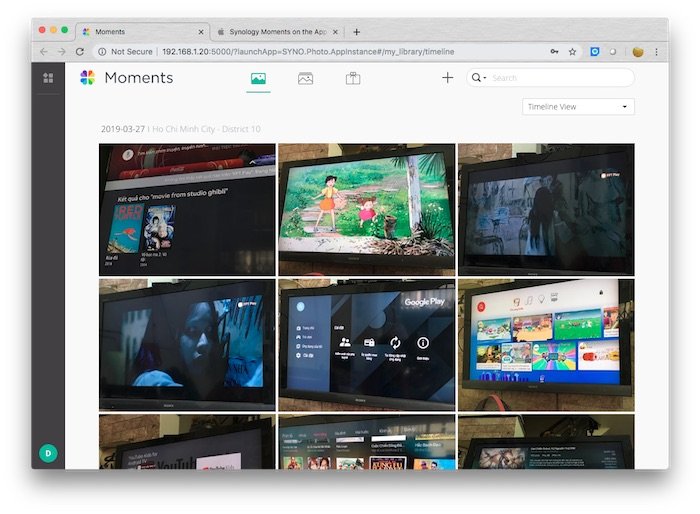Click Ho Chi Minh City - District 10 location

[x=206, y=129]
